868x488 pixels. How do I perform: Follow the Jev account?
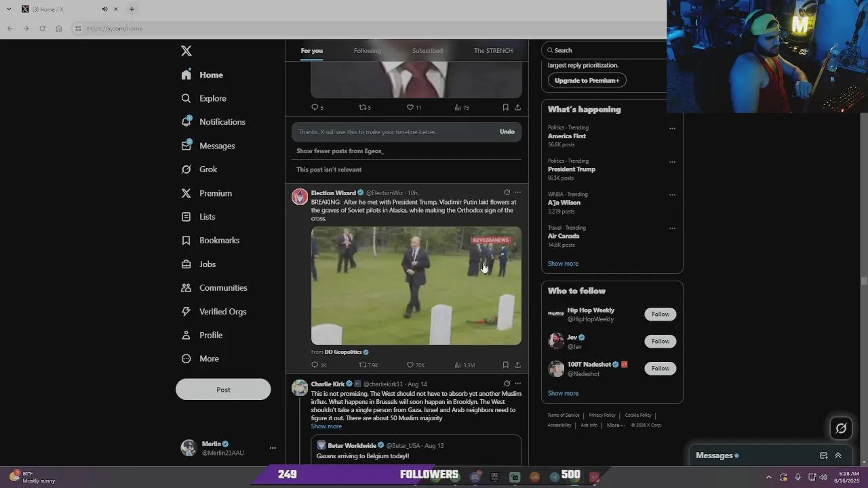(x=660, y=342)
